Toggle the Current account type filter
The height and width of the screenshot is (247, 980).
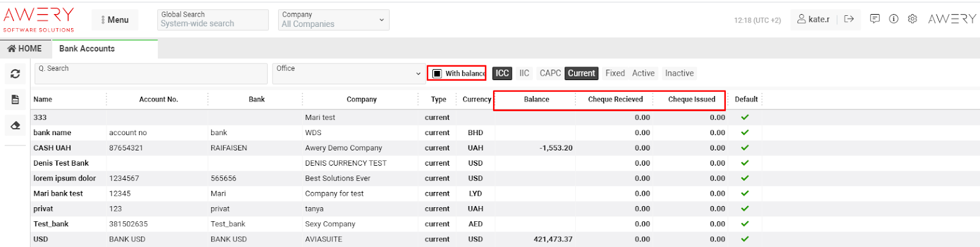click(x=581, y=73)
